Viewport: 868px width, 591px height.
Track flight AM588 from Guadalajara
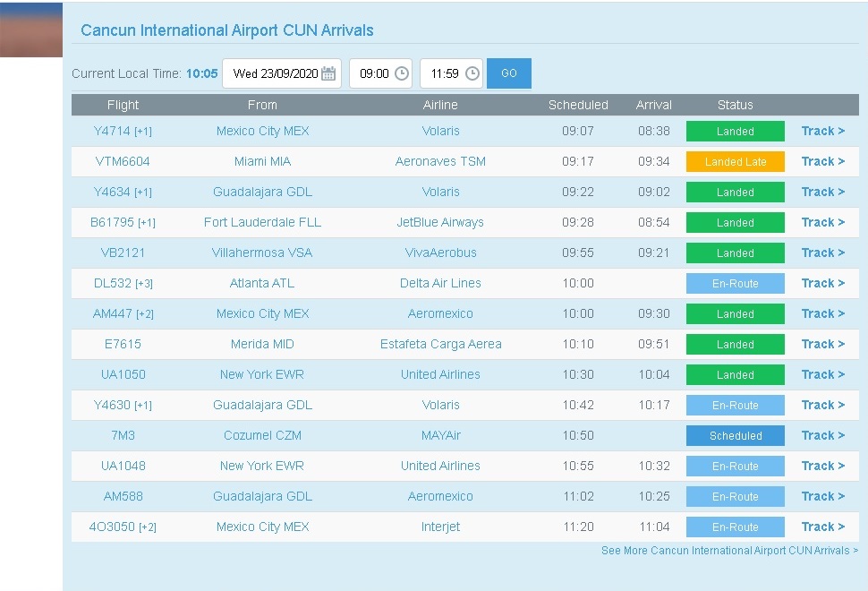823,496
